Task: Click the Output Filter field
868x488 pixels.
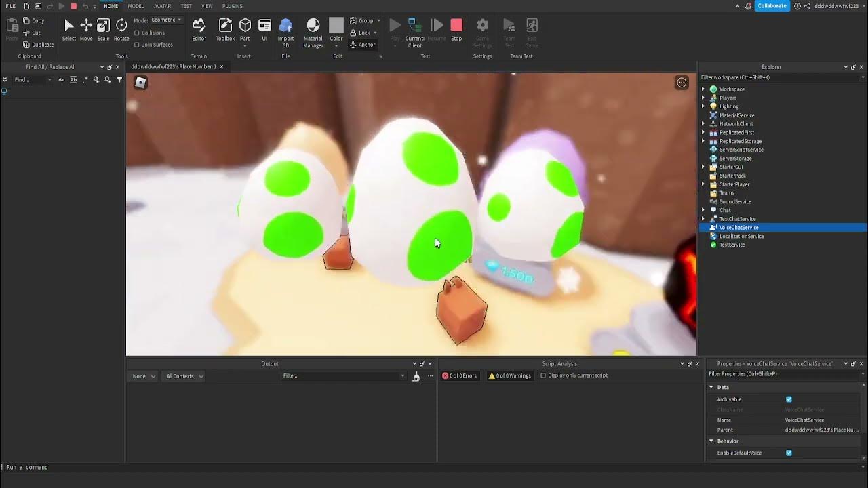Action: (344, 376)
